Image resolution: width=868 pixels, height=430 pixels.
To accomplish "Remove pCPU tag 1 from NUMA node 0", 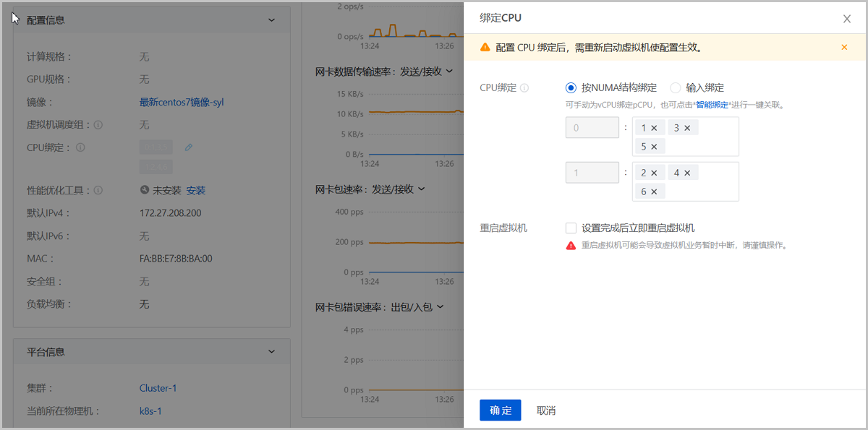I will point(654,128).
